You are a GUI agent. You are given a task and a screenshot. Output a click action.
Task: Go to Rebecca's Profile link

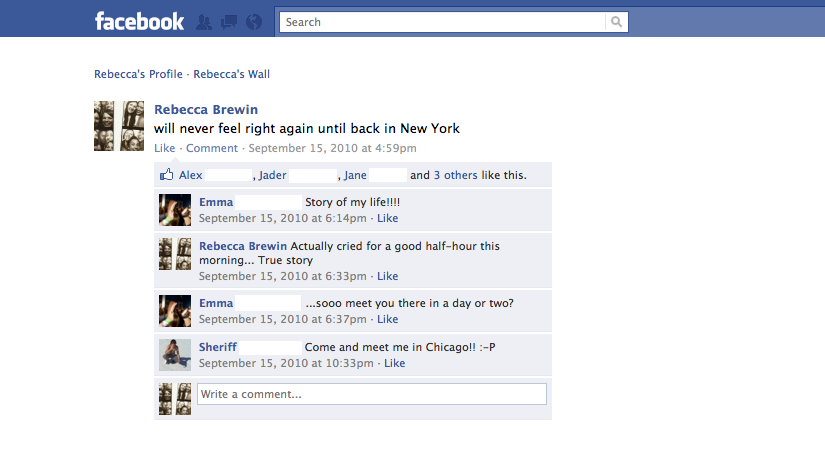[x=138, y=74]
